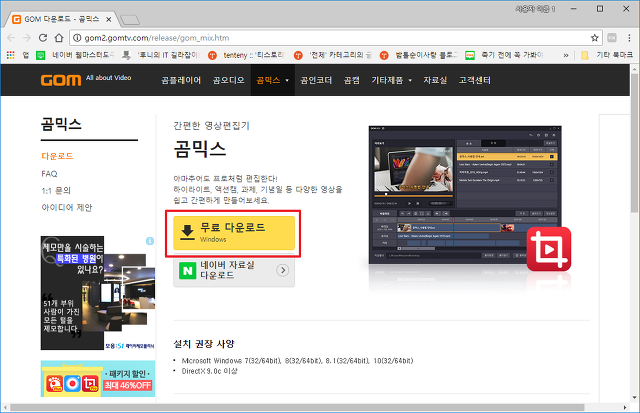Click the site info icon in address bar
The image size is (640, 413).
[77, 38]
